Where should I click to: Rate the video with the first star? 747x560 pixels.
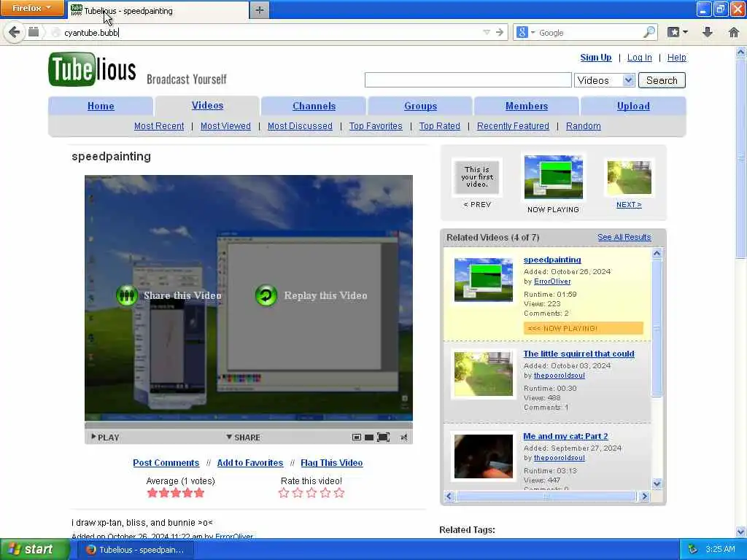(x=284, y=493)
